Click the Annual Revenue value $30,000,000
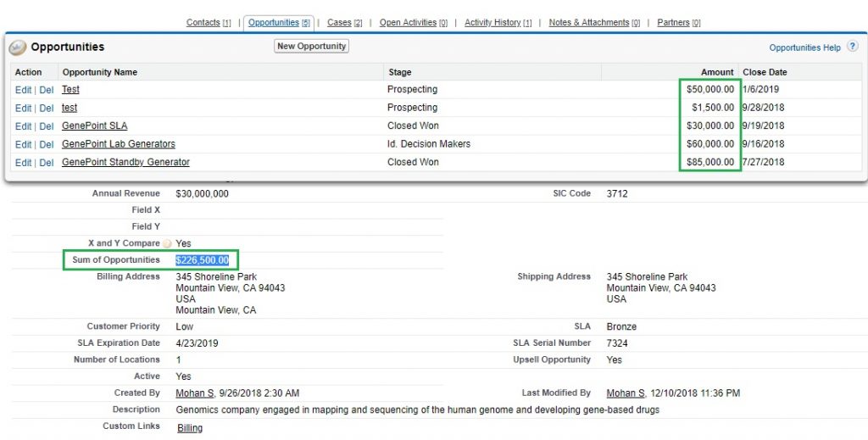Image resolution: width=868 pixels, height=440 pixels. tap(202, 193)
